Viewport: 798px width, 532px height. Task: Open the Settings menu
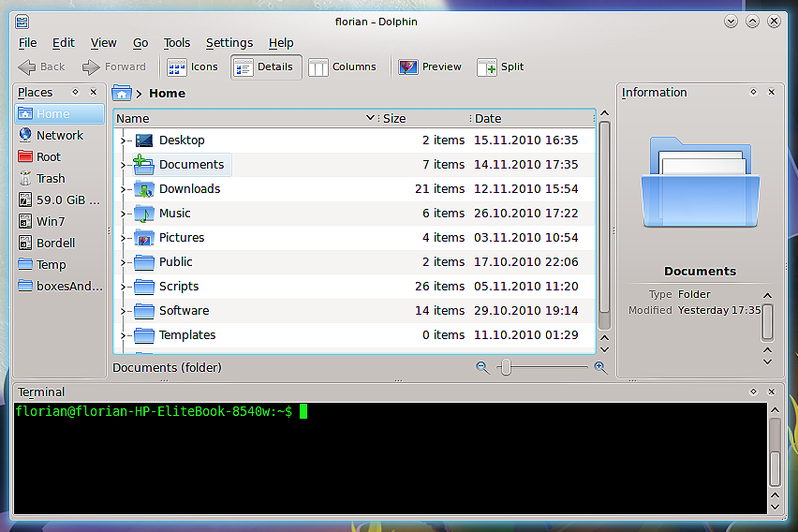229,42
